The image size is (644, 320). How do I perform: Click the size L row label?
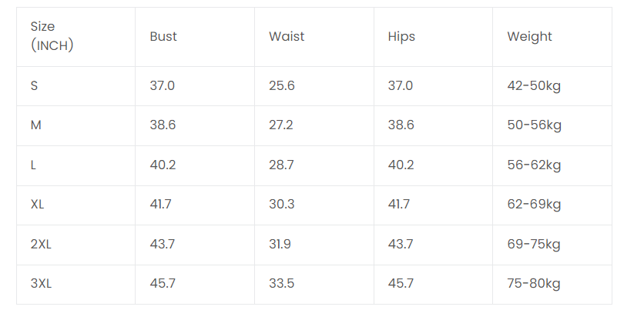pos(34,165)
